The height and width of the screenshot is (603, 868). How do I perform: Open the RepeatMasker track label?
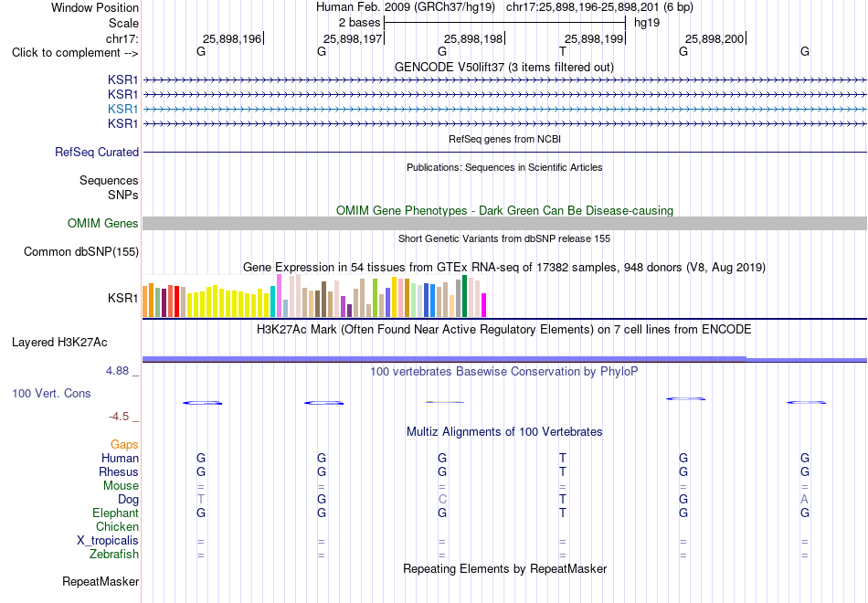coord(101,581)
